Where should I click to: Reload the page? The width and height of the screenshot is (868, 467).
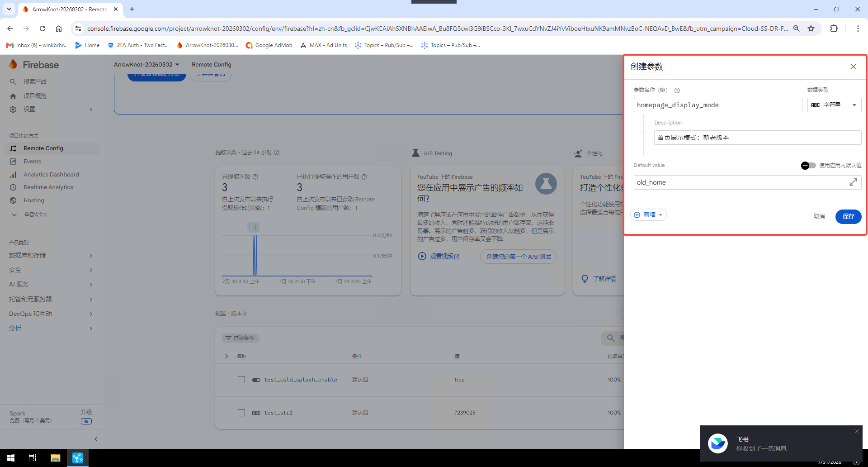tap(42, 29)
